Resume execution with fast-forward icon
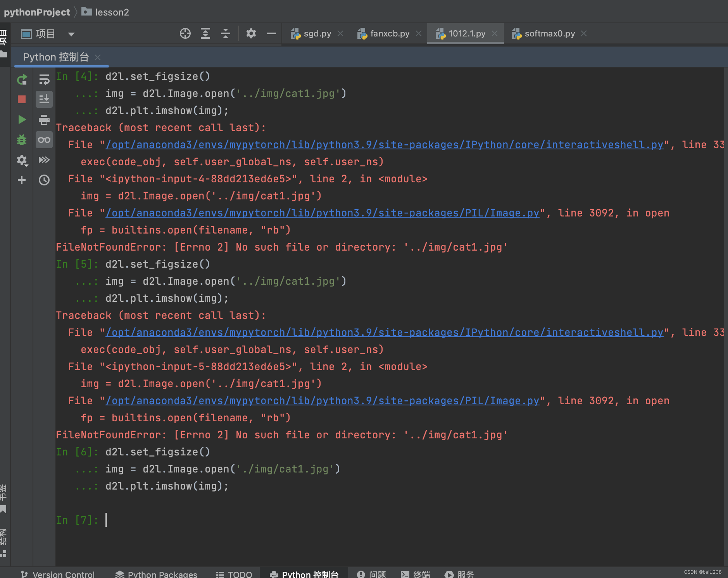Viewport: 728px width, 578px height. (44, 160)
